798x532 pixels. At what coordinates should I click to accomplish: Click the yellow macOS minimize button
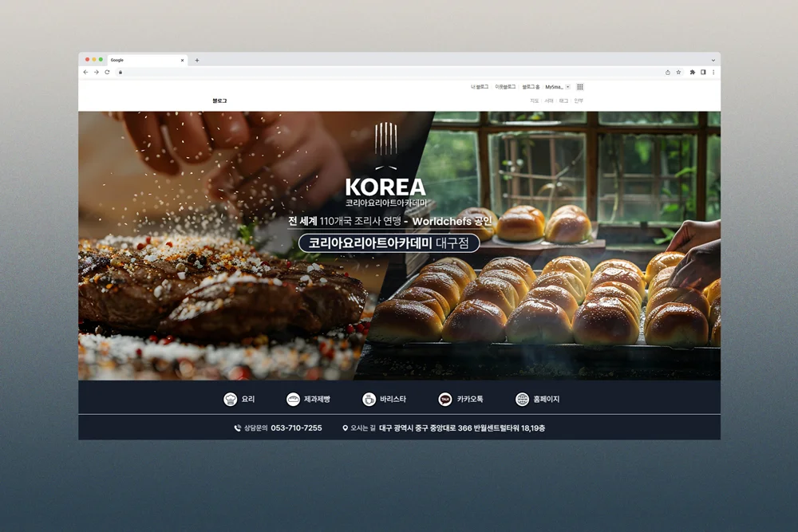[94, 60]
